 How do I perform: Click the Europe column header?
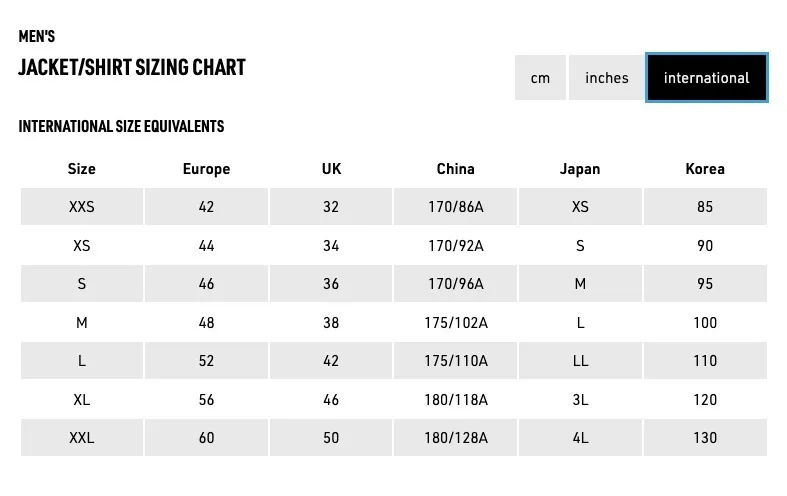(x=206, y=169)
